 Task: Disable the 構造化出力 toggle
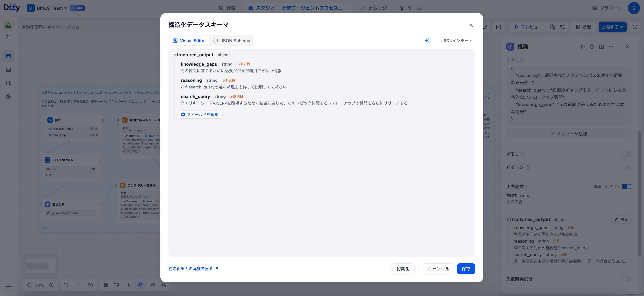click(626, 187)
